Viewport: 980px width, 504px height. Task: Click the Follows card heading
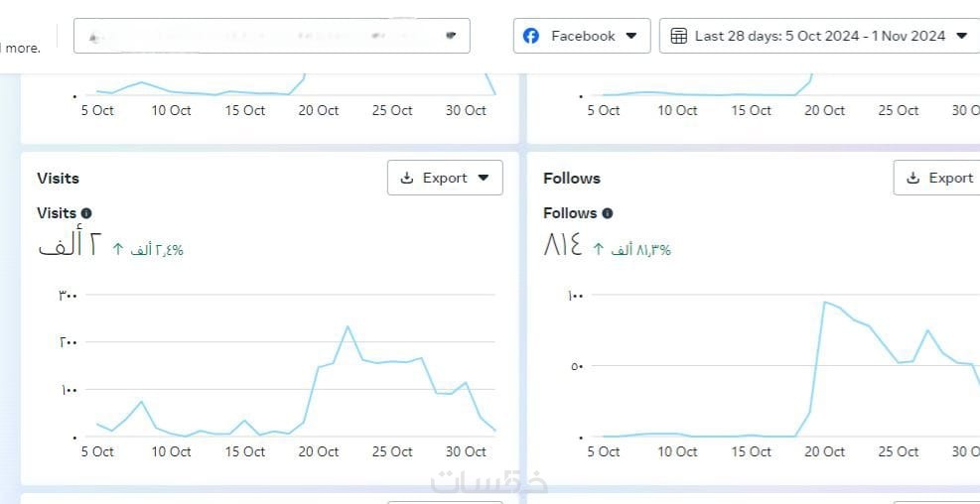(572, 179)
